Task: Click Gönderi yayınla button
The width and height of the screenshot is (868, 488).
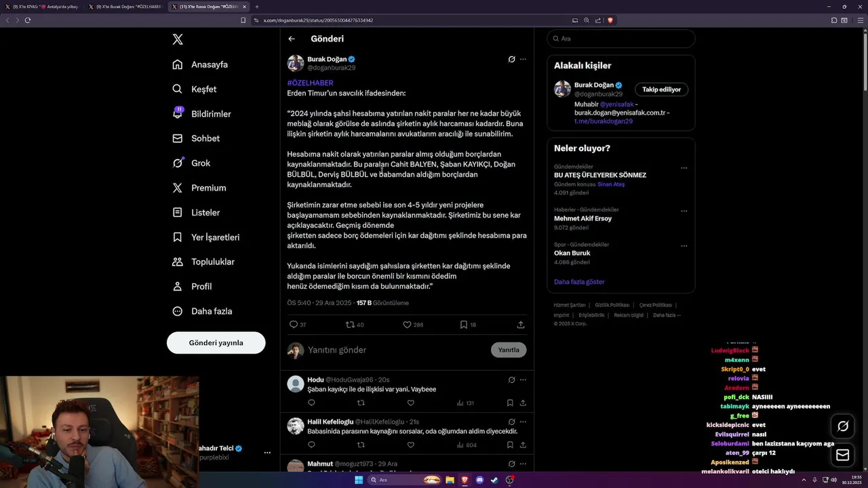Action: coord(216,342)
